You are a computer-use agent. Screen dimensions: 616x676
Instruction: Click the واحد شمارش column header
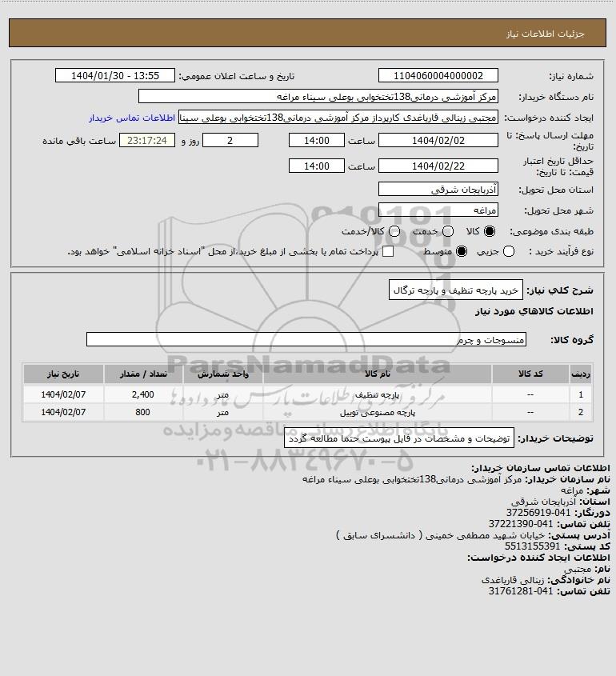click(x=223, y=374)
